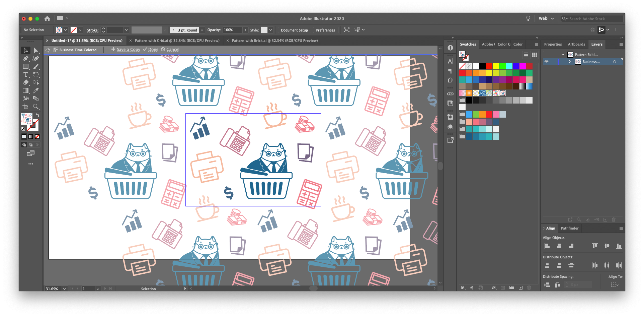Click the Search Adobe Stock field
This screenshot has height=316, width=644.
coord(592,19)
